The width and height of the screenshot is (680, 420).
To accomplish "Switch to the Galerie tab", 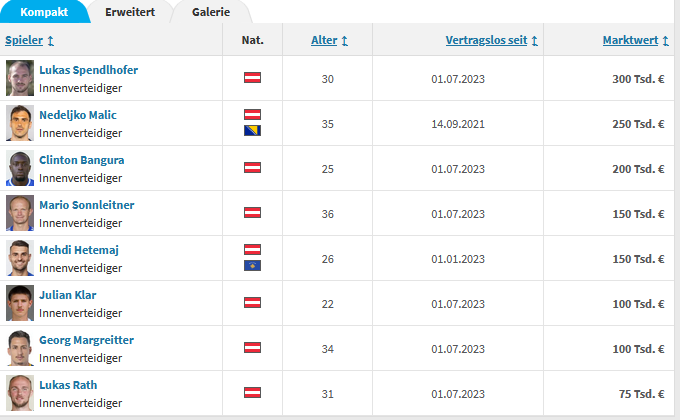I will [x=211, y=12].
